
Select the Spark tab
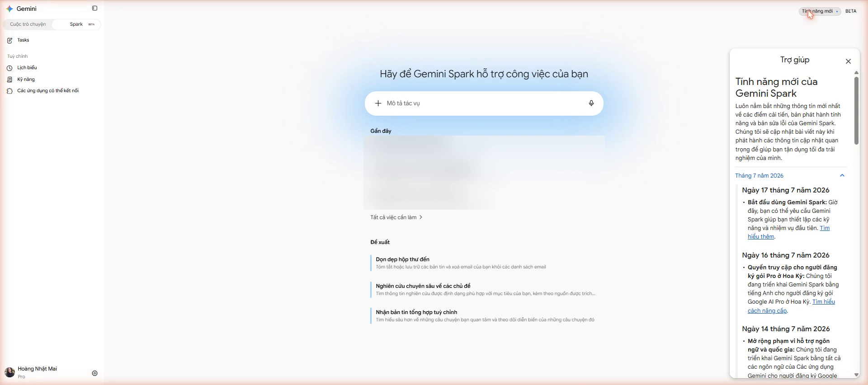click(x=76, y=24)
